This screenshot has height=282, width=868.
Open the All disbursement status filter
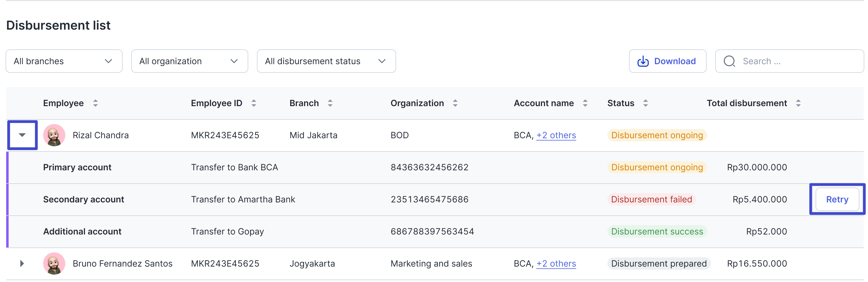pyautogui.click(x=326, y=61)
